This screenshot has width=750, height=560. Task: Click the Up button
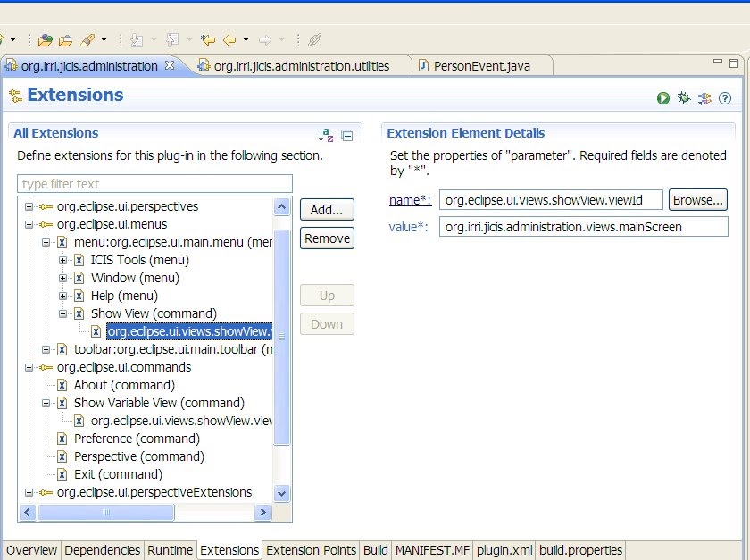(x=327, y=296)
